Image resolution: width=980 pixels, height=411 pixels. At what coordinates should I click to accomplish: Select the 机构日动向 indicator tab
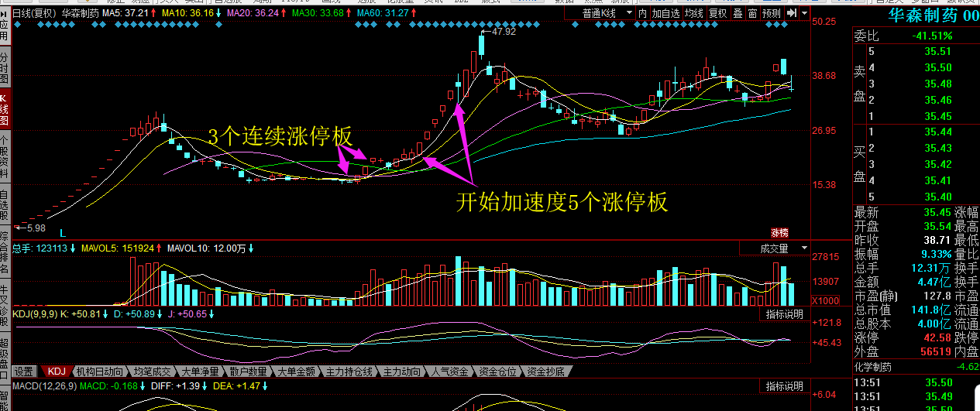(99, 372)
